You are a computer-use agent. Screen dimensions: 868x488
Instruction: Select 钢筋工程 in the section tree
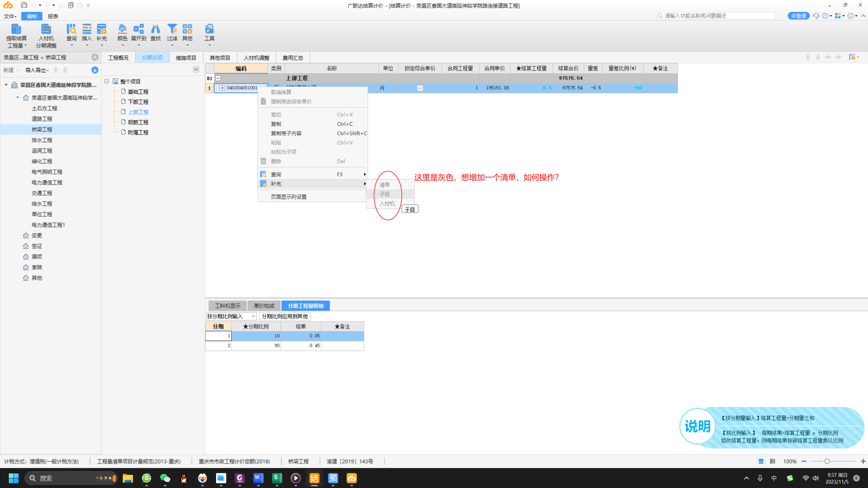tap(138, 122)
